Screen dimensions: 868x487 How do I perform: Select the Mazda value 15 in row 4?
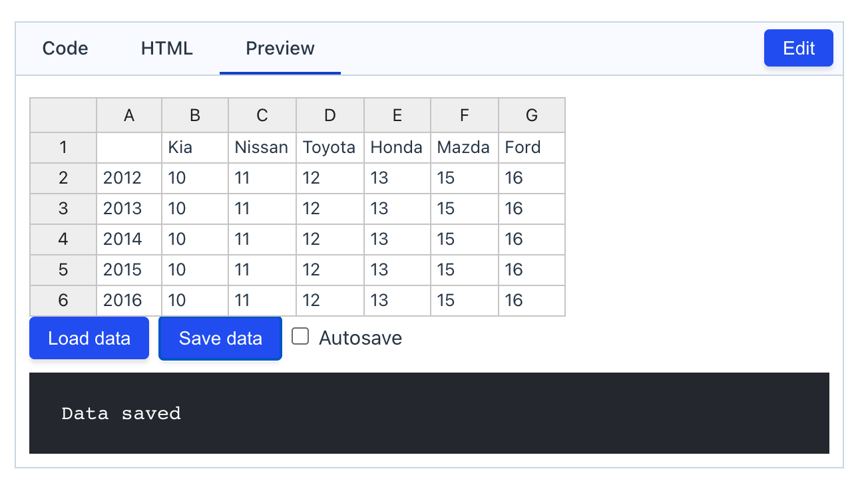[x=464, y=239]
